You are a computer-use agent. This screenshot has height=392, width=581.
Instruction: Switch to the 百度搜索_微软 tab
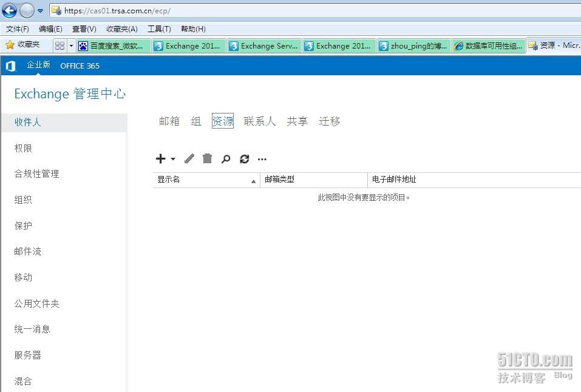(x=114, y=46)
